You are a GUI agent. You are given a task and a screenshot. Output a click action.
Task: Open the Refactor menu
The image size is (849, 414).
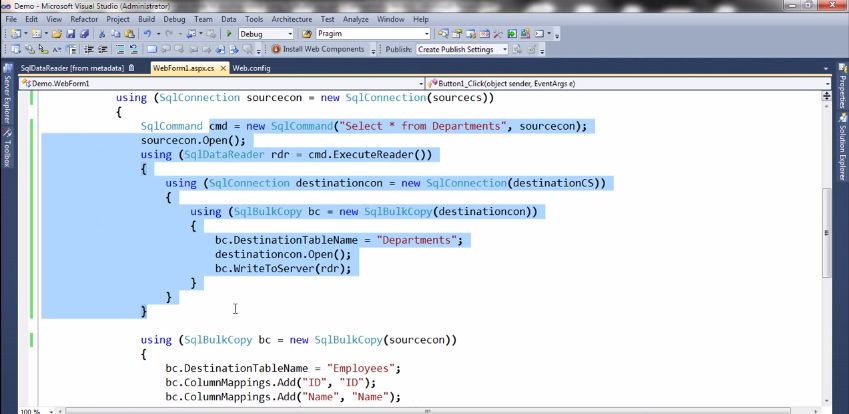pos(84,19)
